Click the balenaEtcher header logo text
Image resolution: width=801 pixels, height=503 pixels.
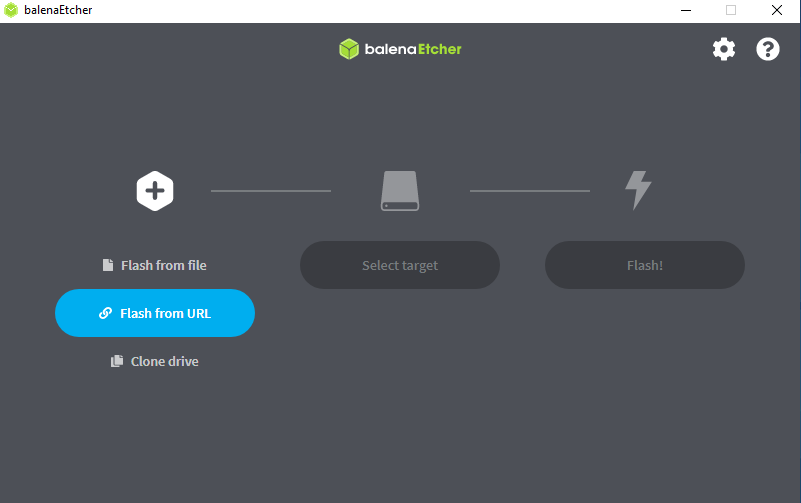(412, 49)
